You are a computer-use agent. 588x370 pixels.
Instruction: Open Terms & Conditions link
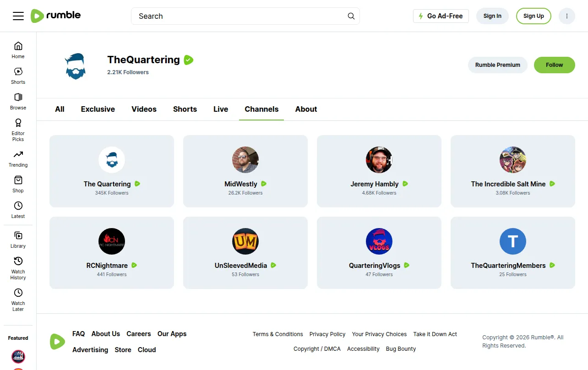pyautogui.click(x=278, y=334)
